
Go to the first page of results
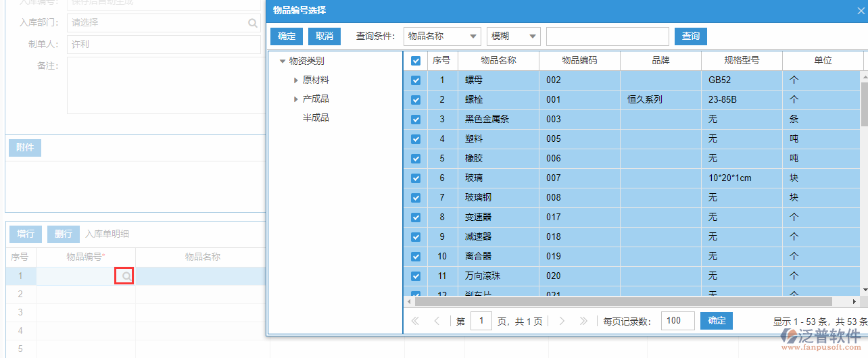tap(415, 322)
